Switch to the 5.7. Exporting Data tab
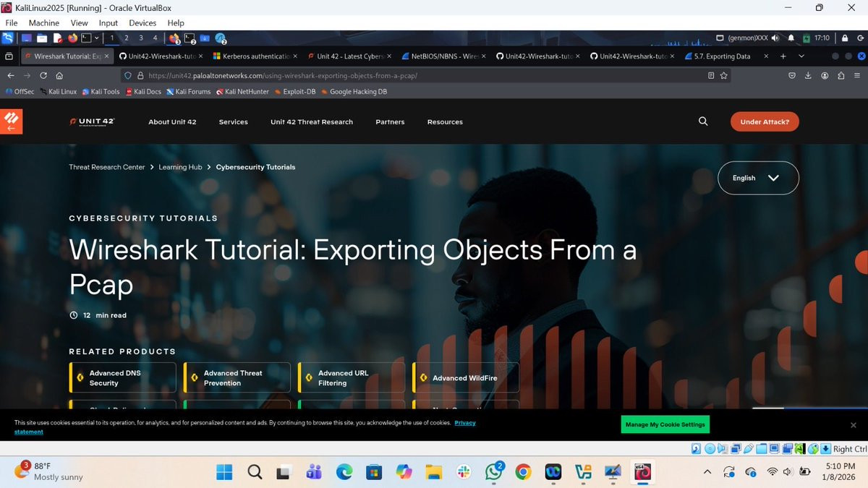 (x=726, y=56)
